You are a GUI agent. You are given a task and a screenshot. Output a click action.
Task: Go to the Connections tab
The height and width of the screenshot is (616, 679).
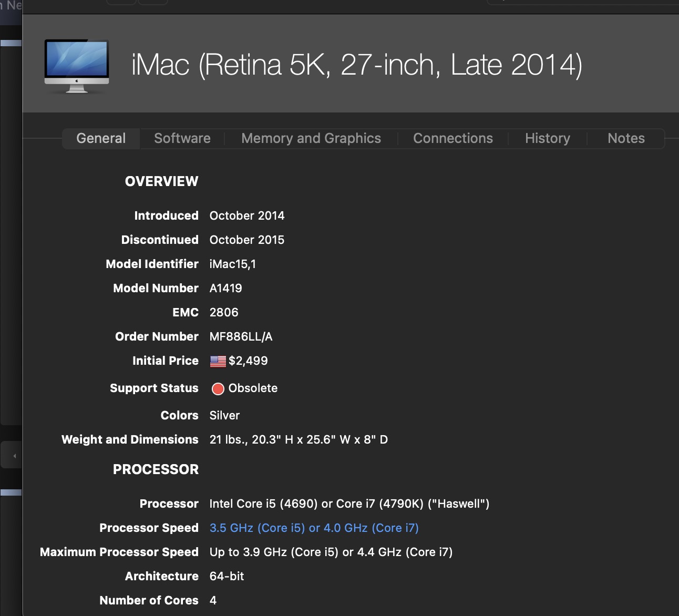pos(452,138)
